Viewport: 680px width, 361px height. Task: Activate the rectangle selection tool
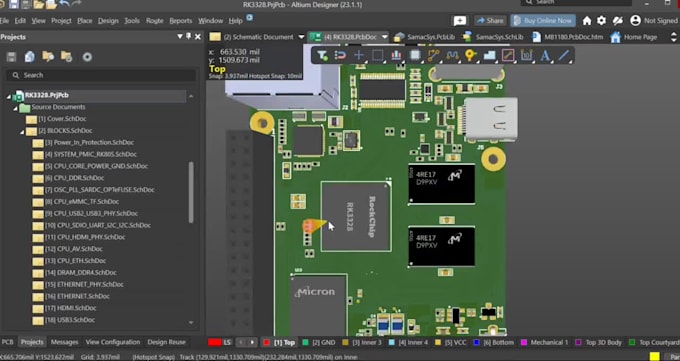[x=377, y=56]
